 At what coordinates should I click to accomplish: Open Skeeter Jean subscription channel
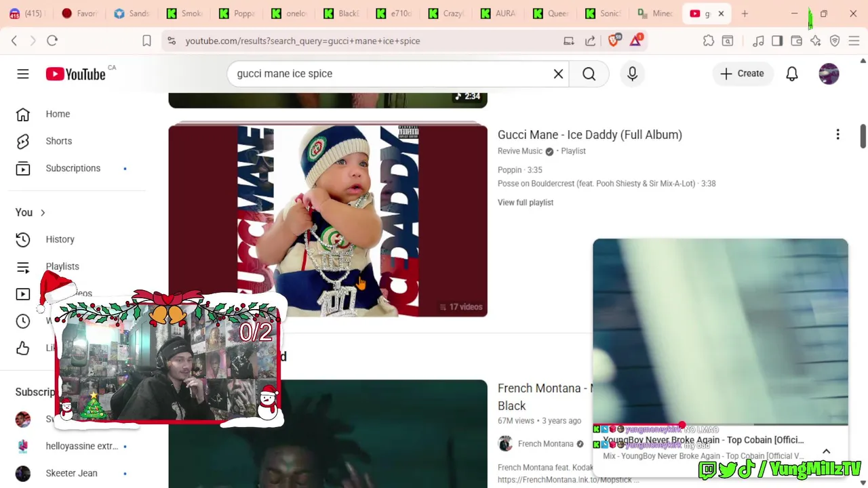pyautogui.click(x=71, y=473)
